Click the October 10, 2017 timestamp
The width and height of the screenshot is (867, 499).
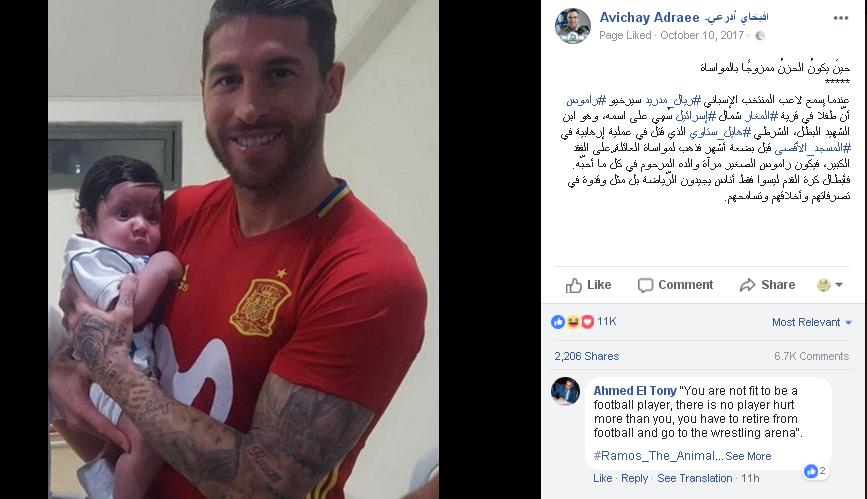point(702,35)
